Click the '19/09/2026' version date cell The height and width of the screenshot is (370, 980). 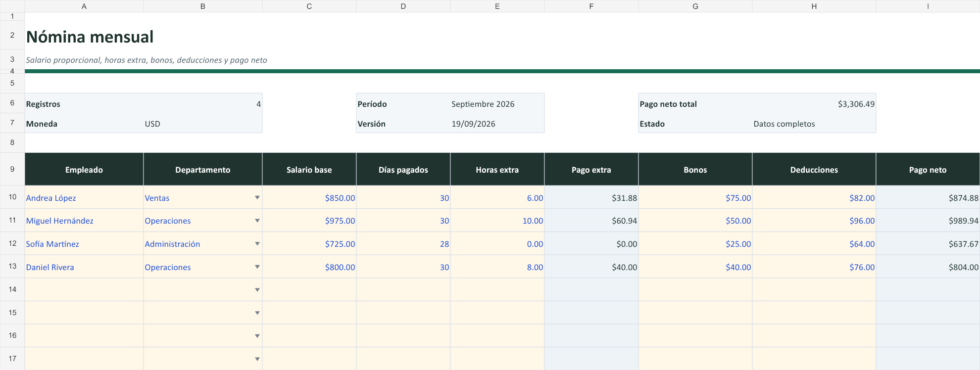[x=497, y=123]
